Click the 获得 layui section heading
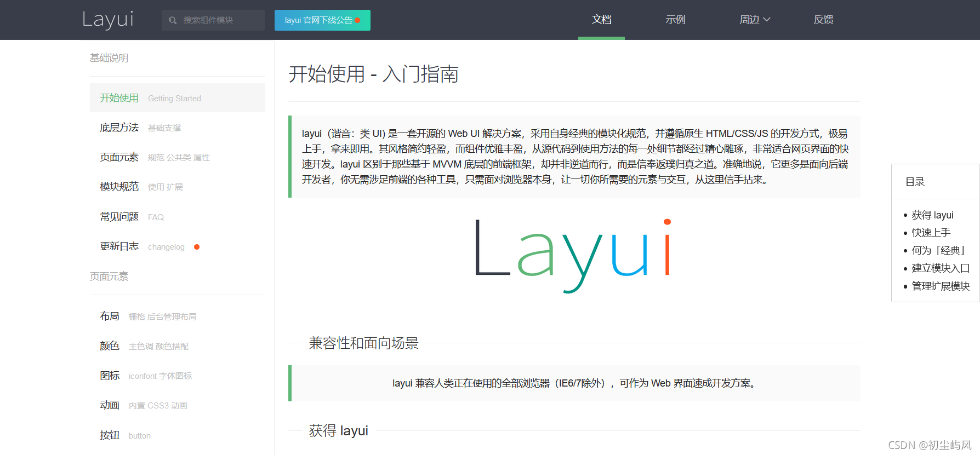980x455 pixels. (338, 431)
